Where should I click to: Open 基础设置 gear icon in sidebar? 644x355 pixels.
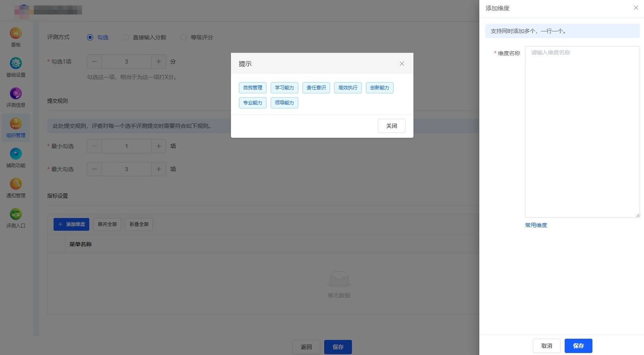point(16,64)
